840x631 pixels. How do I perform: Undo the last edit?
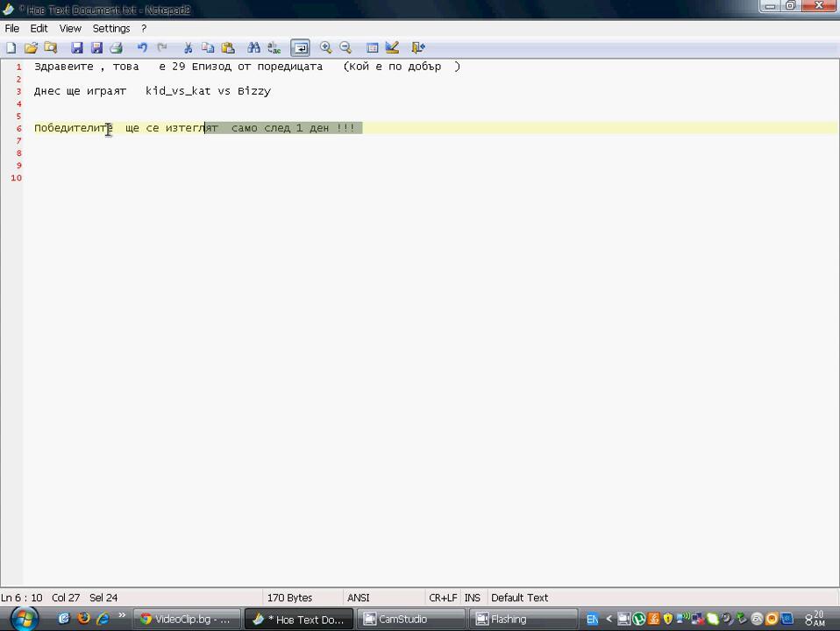(142, 47)
